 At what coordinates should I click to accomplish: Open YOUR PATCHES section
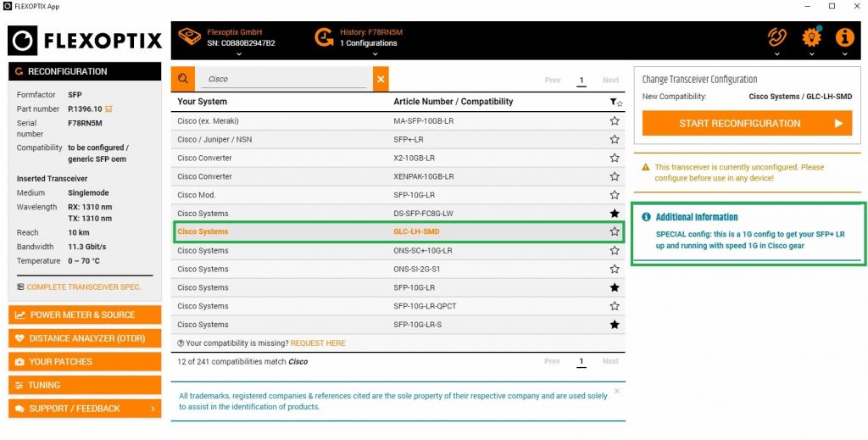85,361
